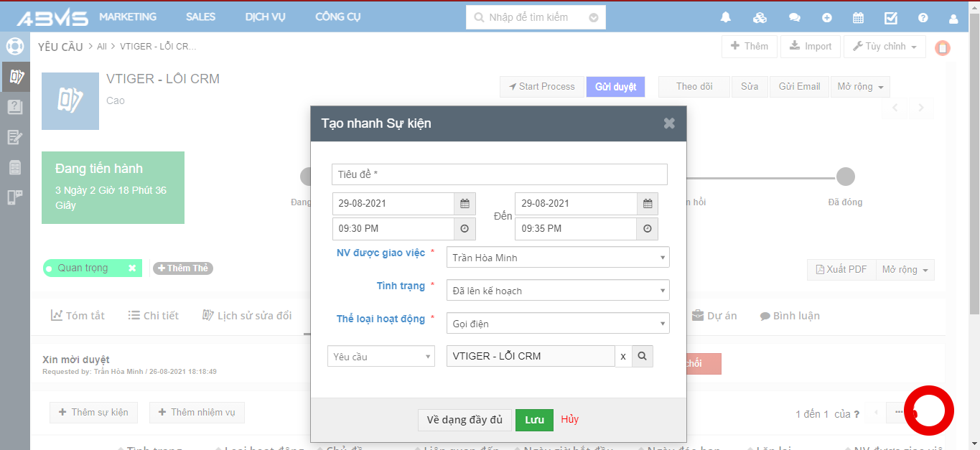Save the event with Lưu button
The image size is (980, 450).
coord(534,420)
